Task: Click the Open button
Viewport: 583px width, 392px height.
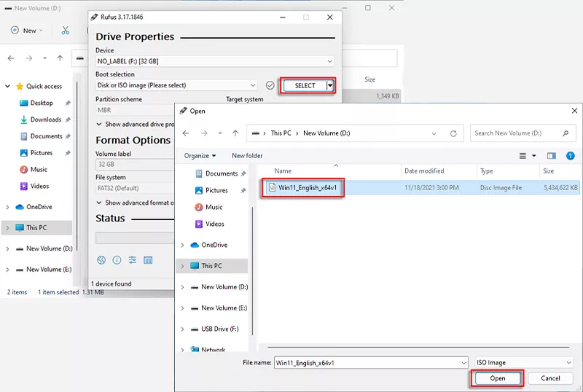Action: [x=498, y=378]
